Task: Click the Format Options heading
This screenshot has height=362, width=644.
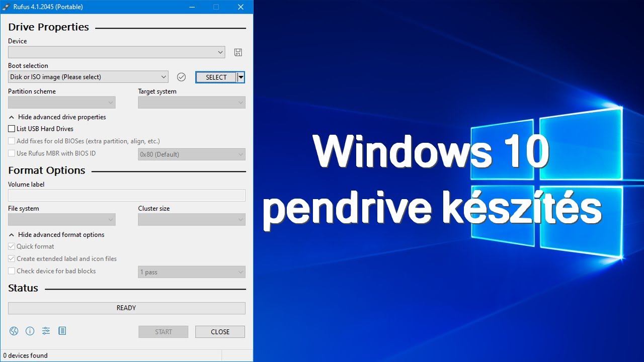Action: tap(47, 170)
